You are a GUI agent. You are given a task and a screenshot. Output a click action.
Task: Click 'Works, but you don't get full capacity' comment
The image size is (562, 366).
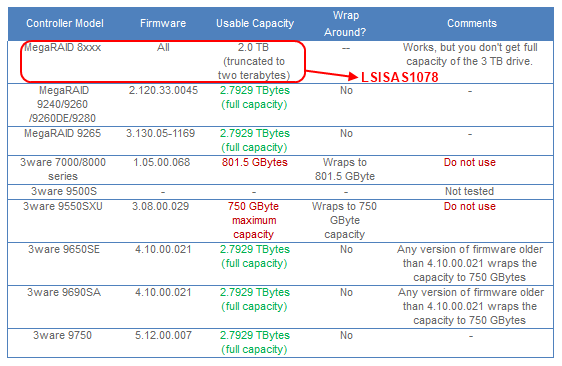click(x=470, y=54)
